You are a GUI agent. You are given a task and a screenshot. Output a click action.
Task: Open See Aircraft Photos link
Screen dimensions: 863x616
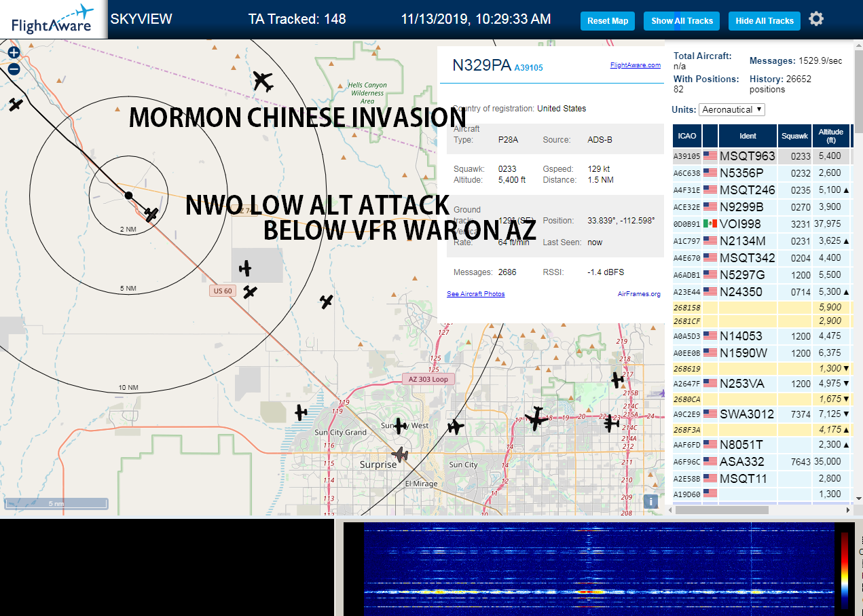[x=475, y=294]
